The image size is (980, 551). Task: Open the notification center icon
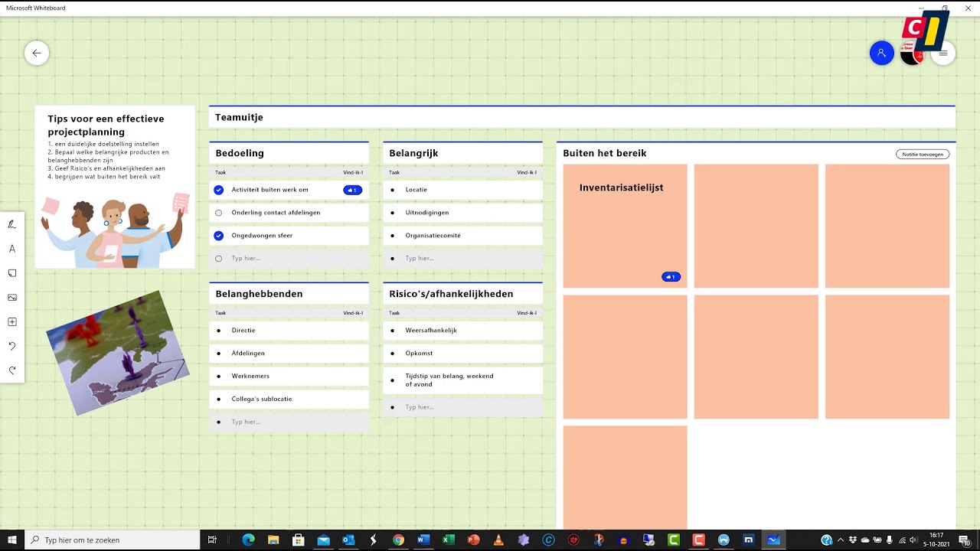[965, 540]
